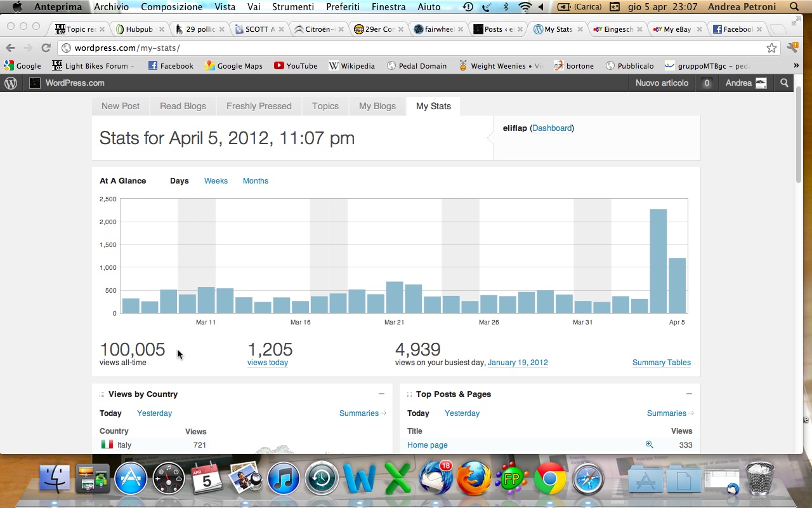Image resolution: width=812 pixels, height=508 pixels.
Task: Show Yesterday in Views by Country
Action: pos(154,413)
